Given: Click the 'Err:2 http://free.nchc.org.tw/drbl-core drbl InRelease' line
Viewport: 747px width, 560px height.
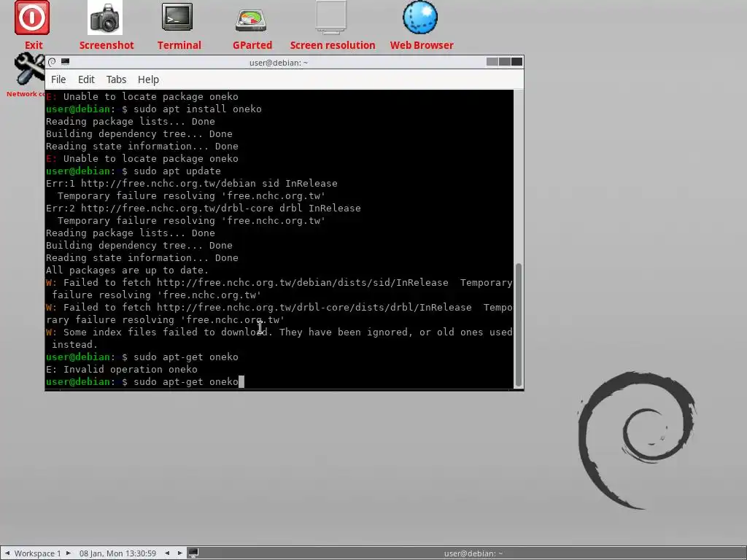Looking at the screenshot, I should pos(203,208).
